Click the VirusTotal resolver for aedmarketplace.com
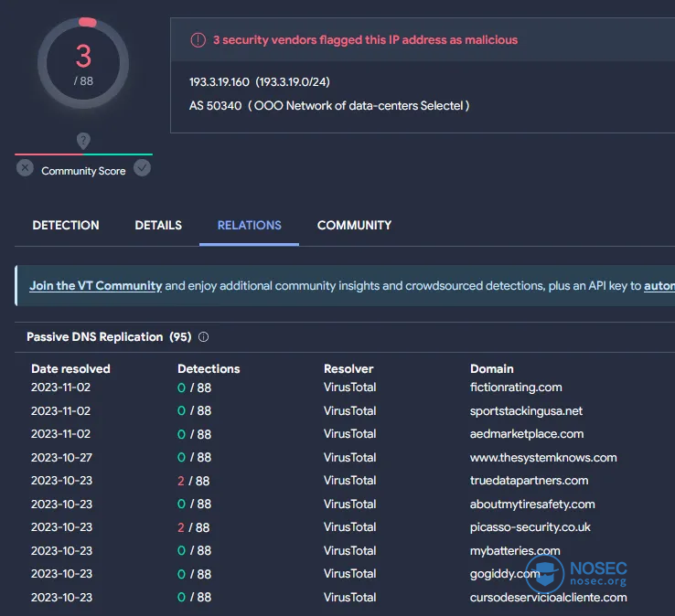 coord(349,433)
